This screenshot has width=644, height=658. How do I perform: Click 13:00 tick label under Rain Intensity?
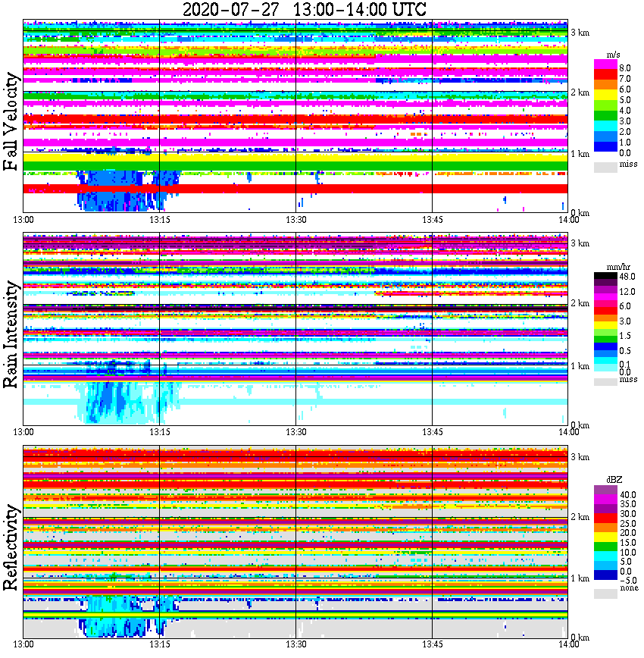click(23, 432)
